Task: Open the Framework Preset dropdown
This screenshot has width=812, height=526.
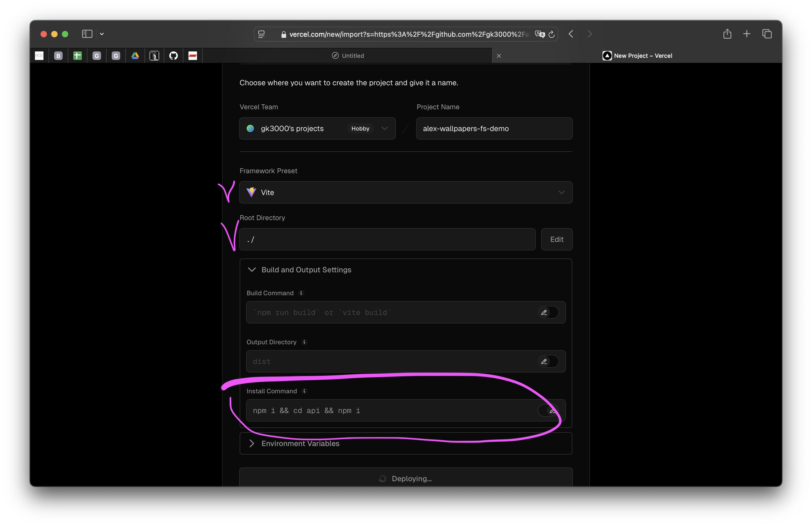Action: click(x=406, y=192)
